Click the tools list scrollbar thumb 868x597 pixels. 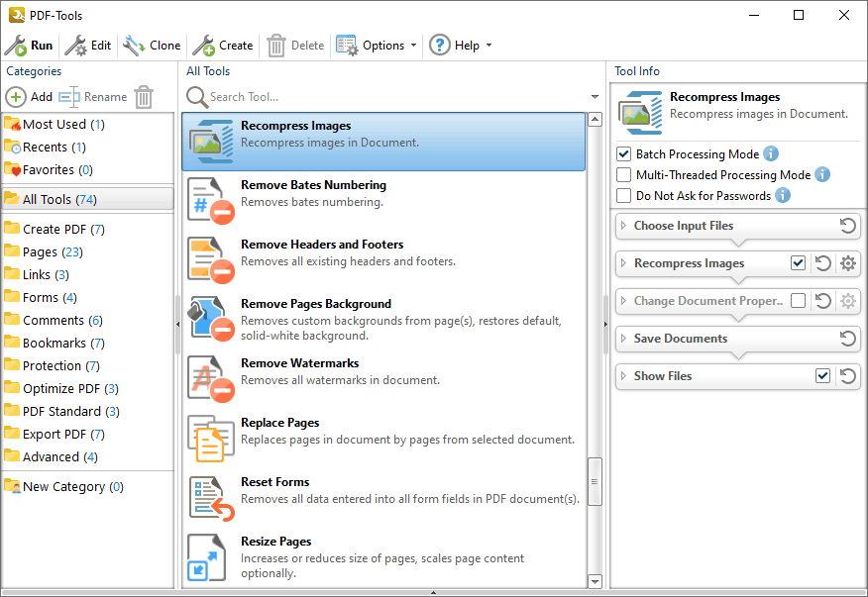(x=596, y=481)
